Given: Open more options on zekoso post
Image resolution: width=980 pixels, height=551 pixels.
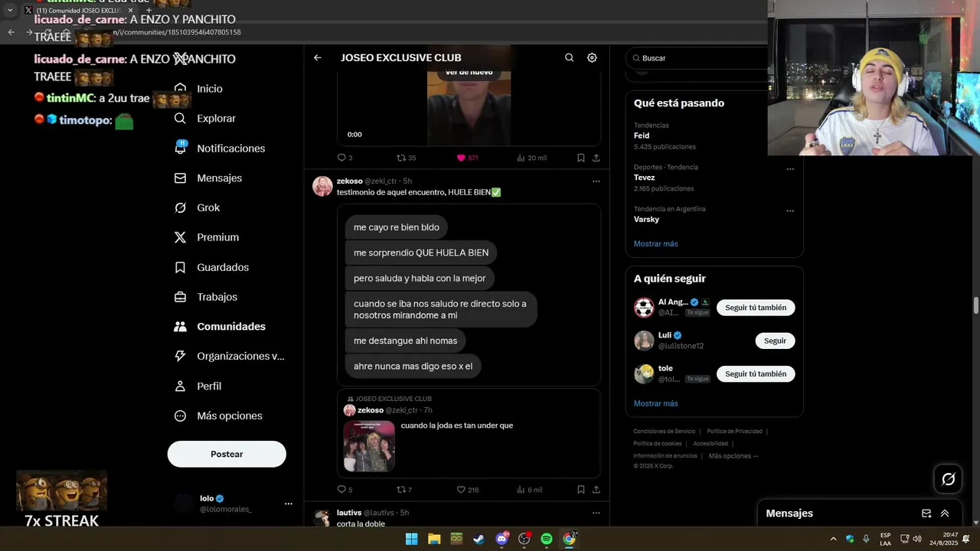Looking at the screenshot, I should [x=596, y=181].
